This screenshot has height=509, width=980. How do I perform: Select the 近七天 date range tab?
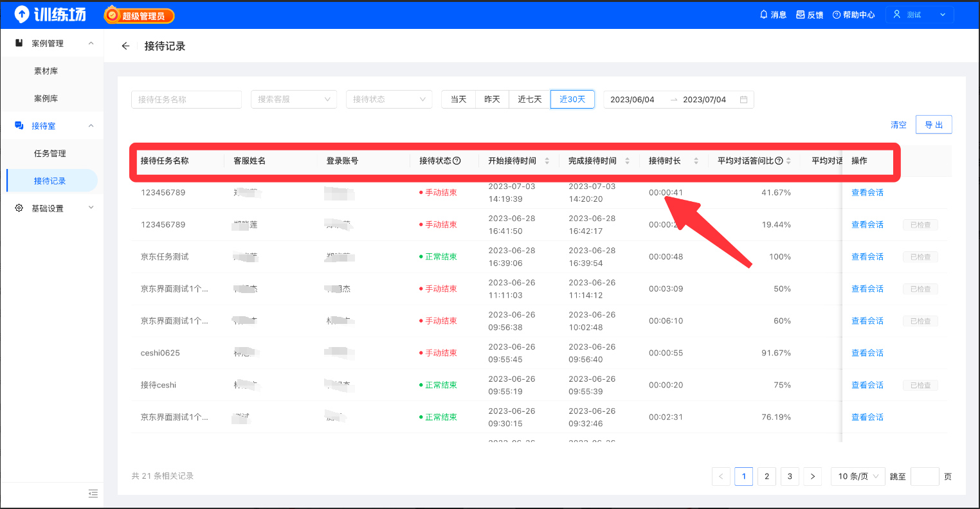(x=530, y=100)
